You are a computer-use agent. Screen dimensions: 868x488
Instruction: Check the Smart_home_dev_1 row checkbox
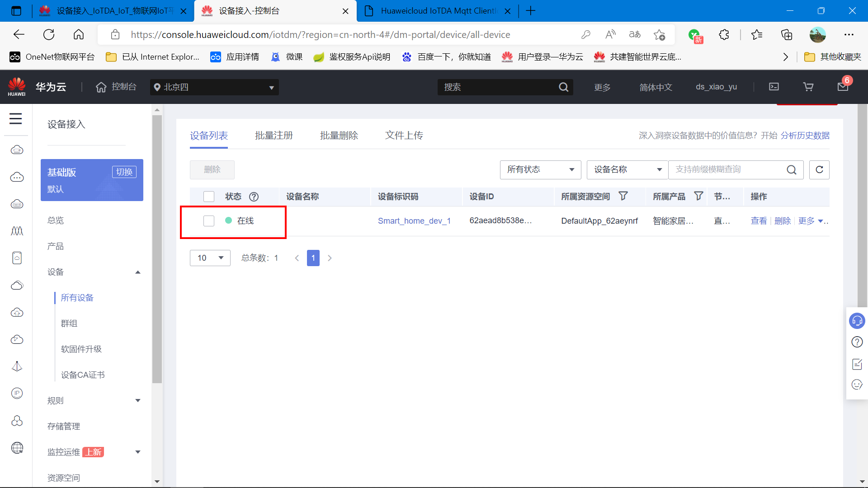point(208,221)
